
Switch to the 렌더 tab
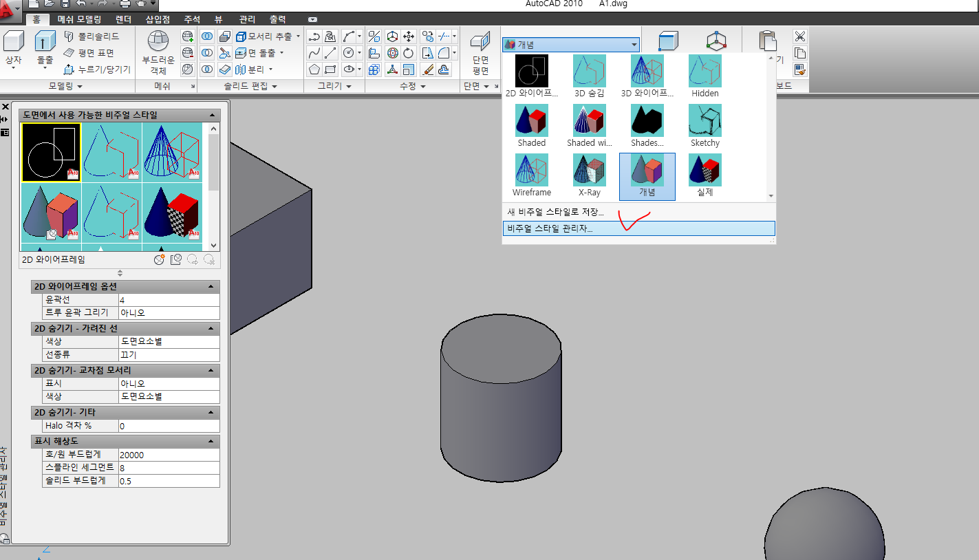(x=124, y=20)
